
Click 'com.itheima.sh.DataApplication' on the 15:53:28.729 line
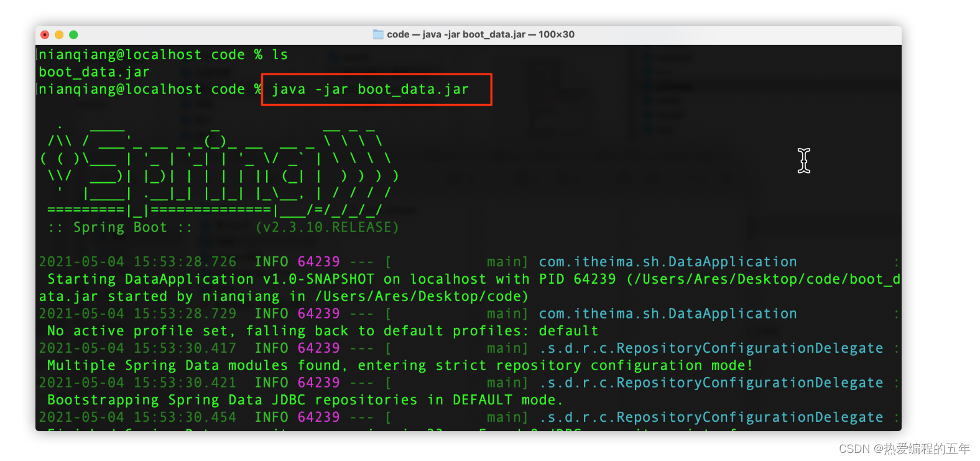tap(668, 314)
